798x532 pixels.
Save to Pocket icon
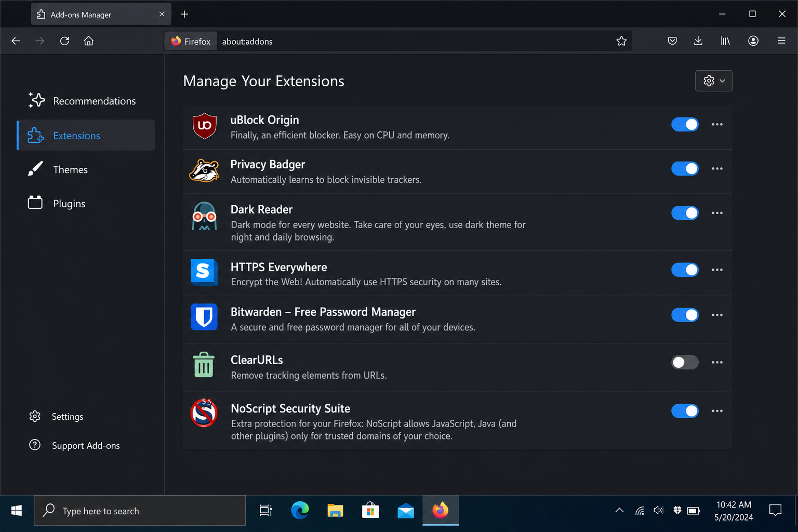[x=672, y=41]
